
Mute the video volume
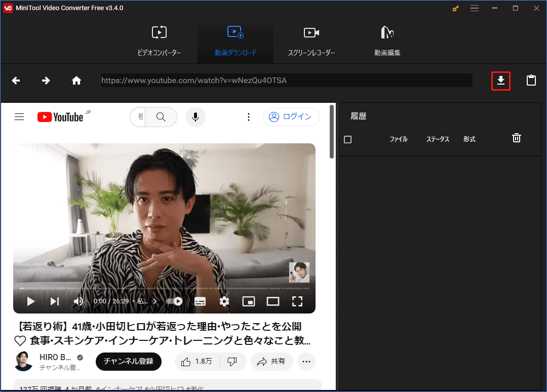[78, 301]
